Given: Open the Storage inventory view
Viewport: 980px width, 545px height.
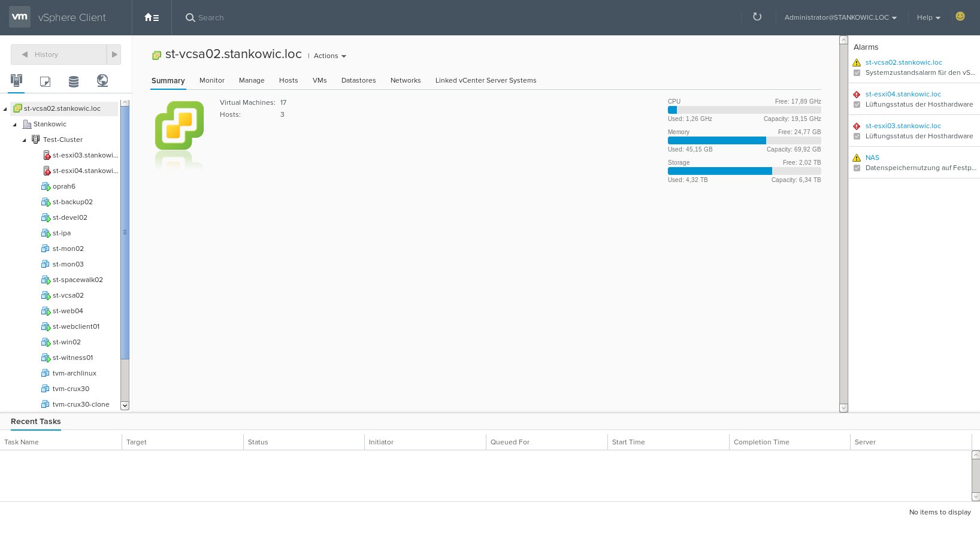Looking at the screenshot, I should coord(74,81).
